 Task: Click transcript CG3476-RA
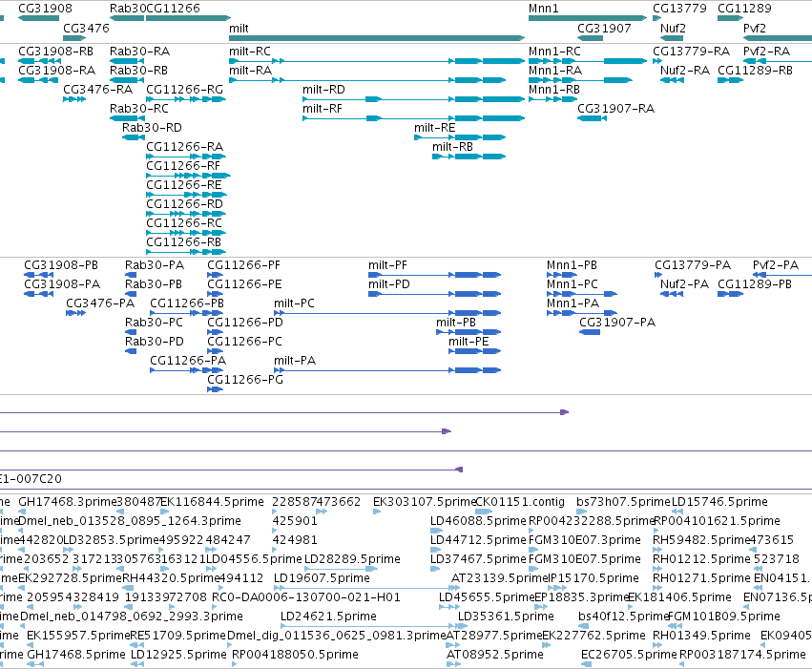(x=74, y=99)
